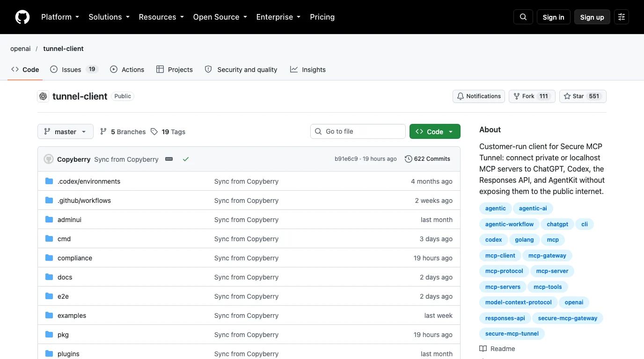The height and width of the screenshot is (359, 644).
Task: Open the Insights tab
Action: pyautogui.click(x=307, y=70)
